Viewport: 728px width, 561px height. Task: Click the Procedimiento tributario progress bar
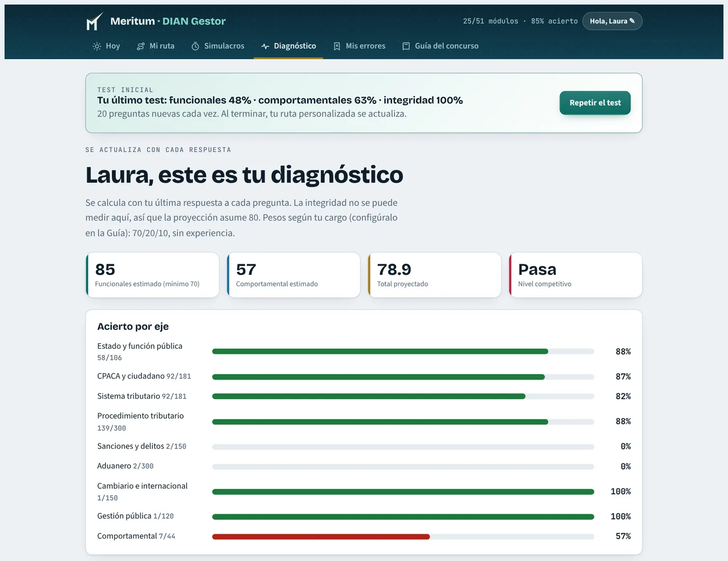pos(403,422)
